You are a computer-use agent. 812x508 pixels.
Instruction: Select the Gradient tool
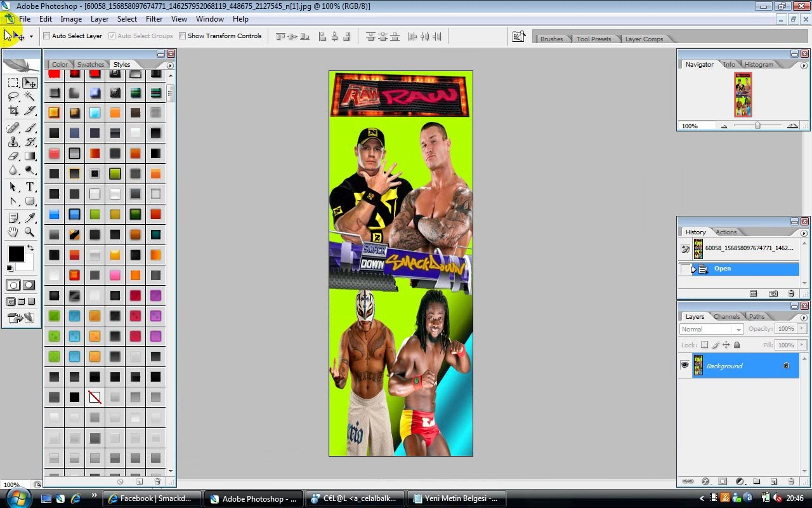(x=30, y=156)
